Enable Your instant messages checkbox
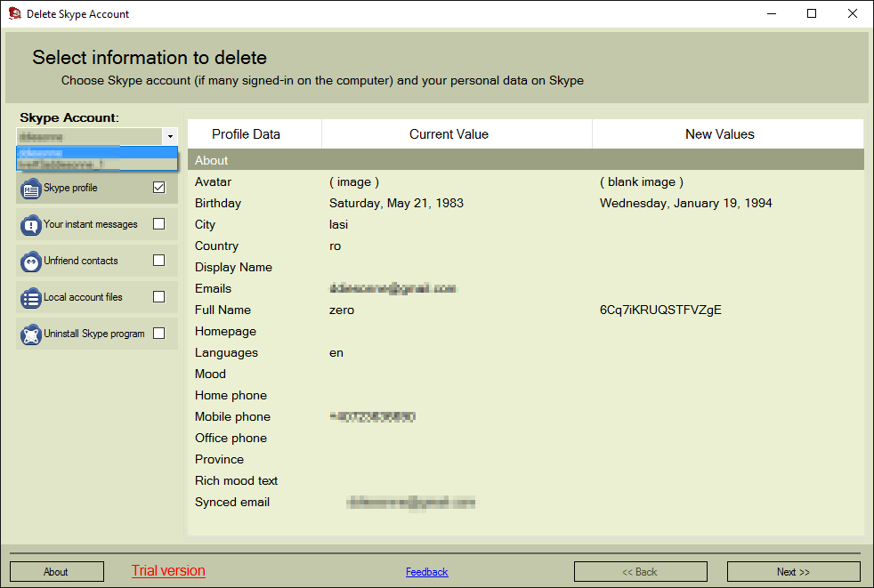874x588 pixels. point(158,223)
